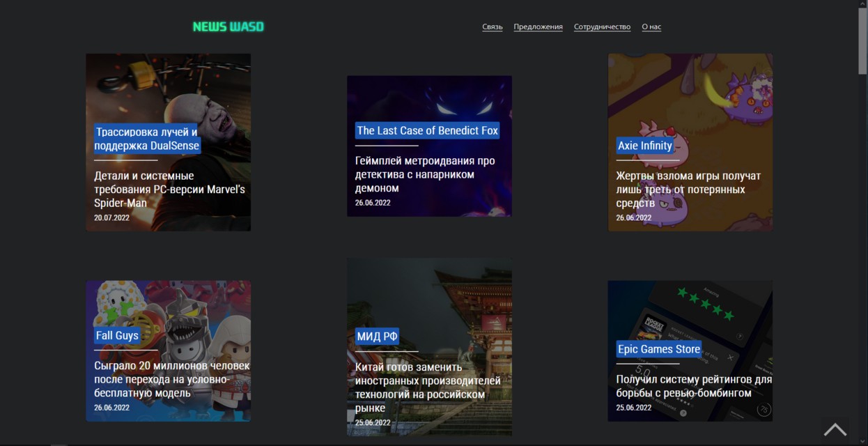Open the Китай готов заменить headline
Image resolution: width=868 pixels, height=446 pixels.
pyautogui.click(x=428, y=387)
